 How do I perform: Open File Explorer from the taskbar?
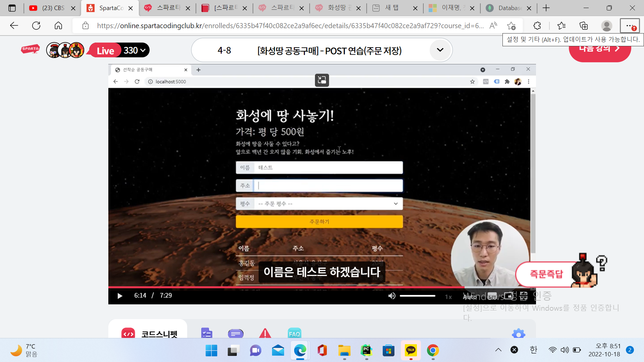tap(344, 351)
